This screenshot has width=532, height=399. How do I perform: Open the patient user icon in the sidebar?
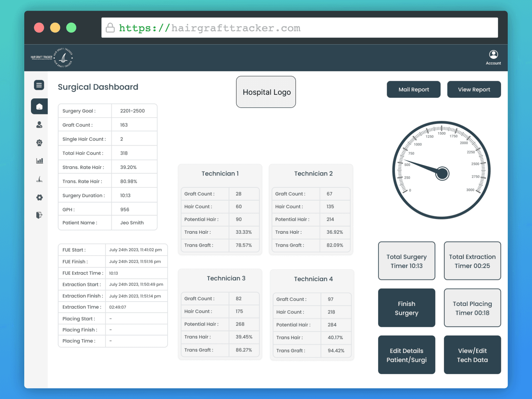tap(39, 125)
